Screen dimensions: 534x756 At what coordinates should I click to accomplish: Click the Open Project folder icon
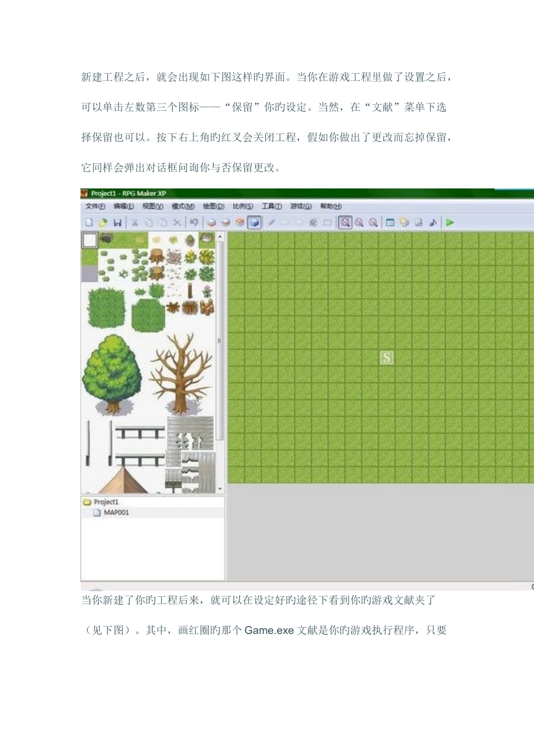[103, 223]
